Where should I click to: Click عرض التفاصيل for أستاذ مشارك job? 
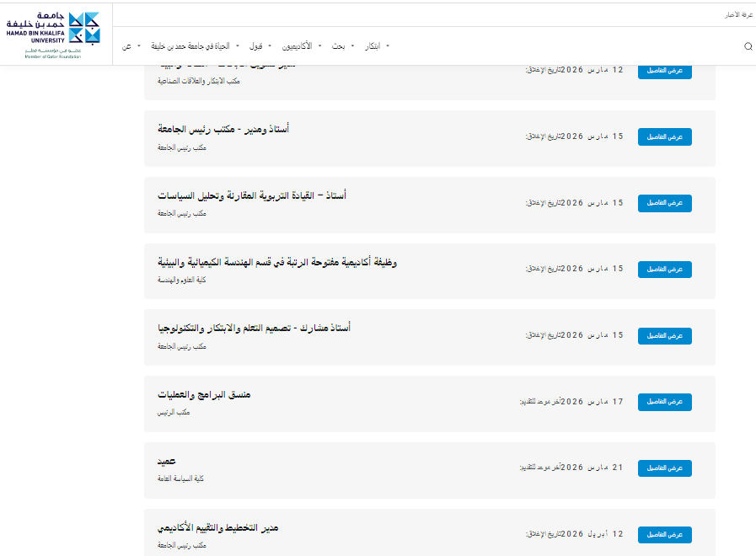(664, 335)
